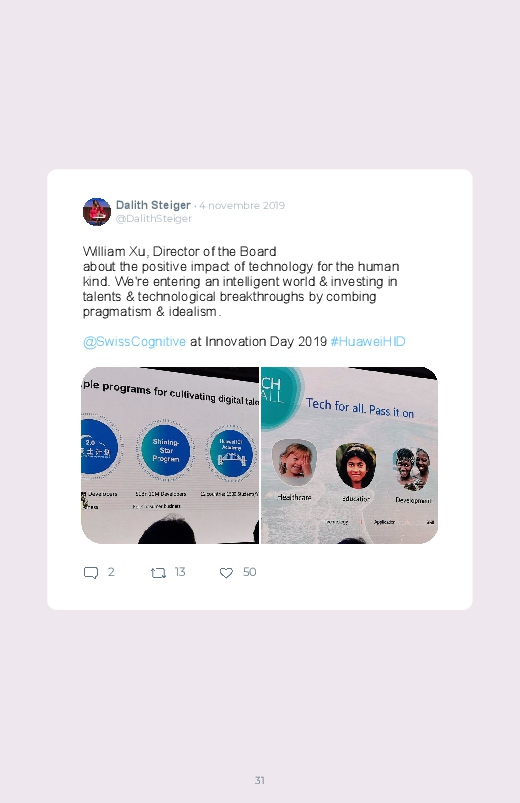Screen dimensions: 520x803
Task: Click the retweet arrows icon
Action: [x=158, y=573]
